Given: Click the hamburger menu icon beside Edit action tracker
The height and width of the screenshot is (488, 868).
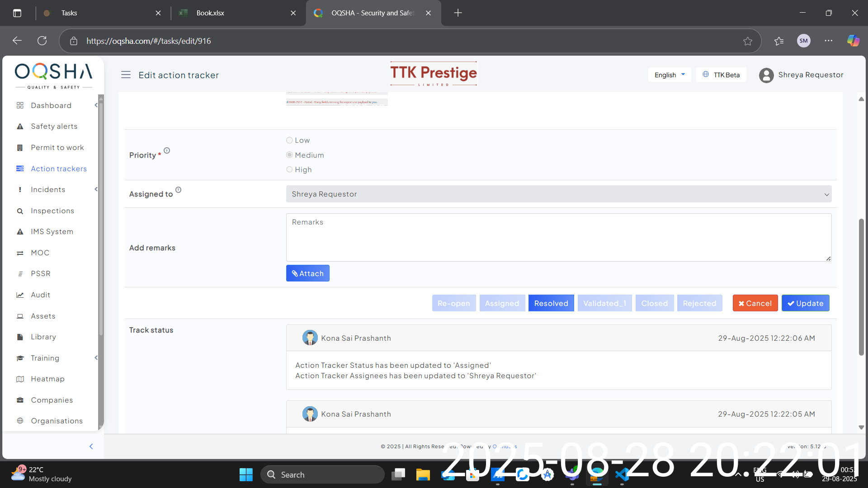Looking at the screenshot, I should pos(126,75).
